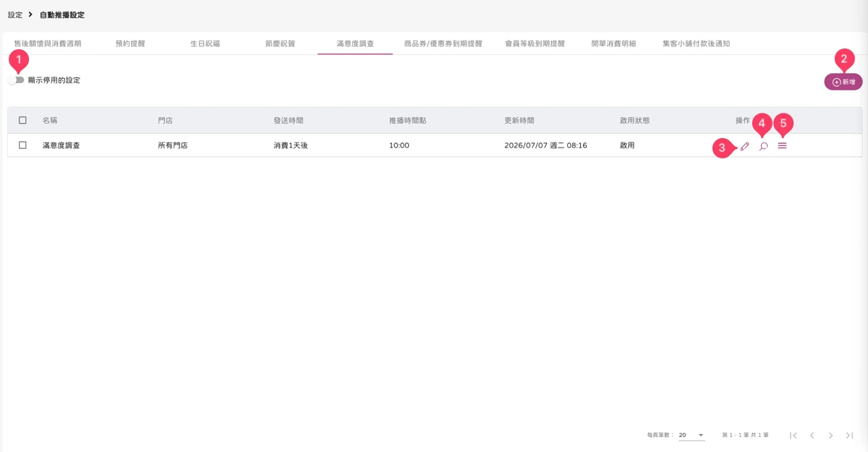Open the rows-per-page dropdown showing 20
The height and width of the screenshot is (452, 868).
[x=692, y=435]
